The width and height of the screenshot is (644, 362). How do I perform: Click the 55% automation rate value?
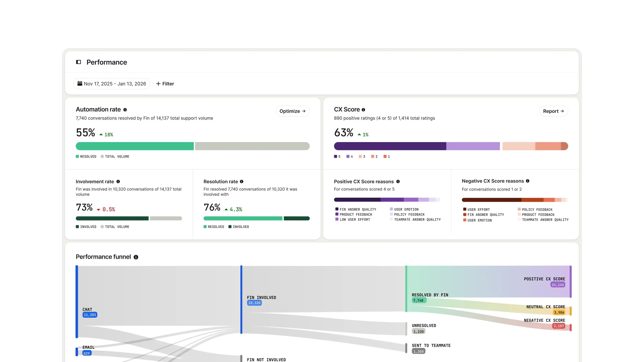85,133
